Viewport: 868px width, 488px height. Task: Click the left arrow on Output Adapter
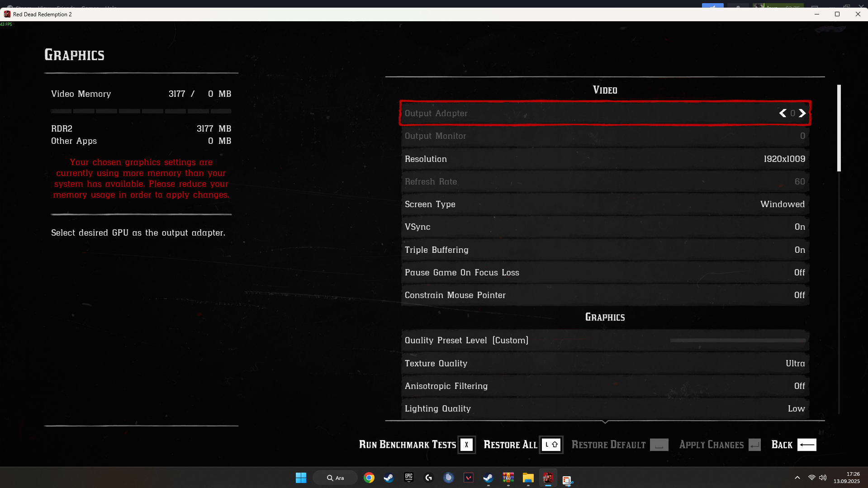coord(783,113)
